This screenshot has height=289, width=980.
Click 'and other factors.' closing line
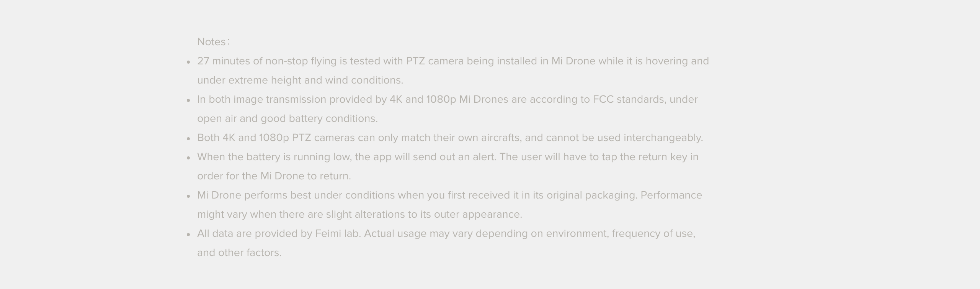(239, 253)
